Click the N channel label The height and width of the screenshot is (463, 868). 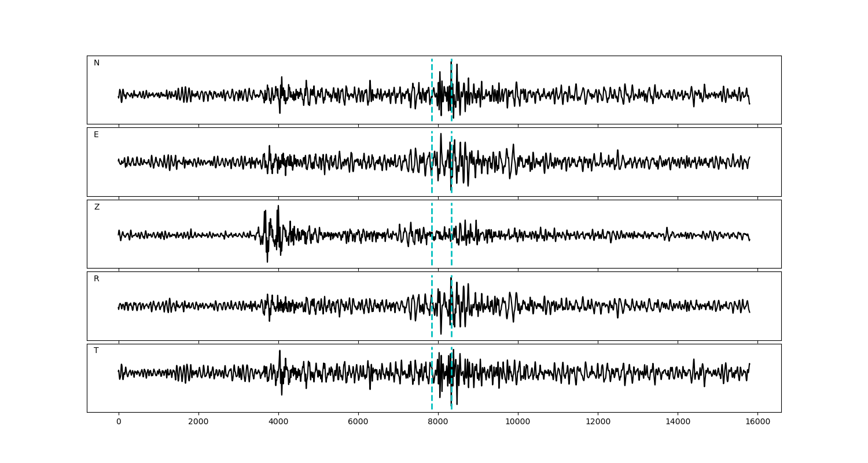[97, 63]
